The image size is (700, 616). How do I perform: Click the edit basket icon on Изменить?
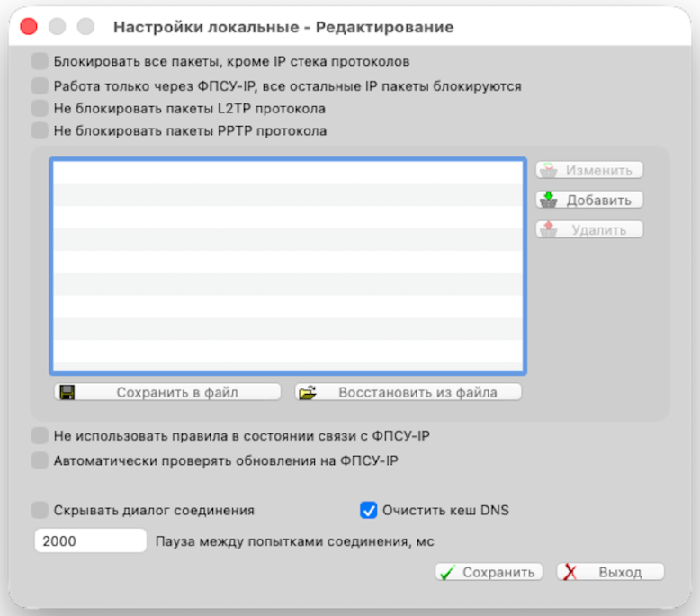tap(549, 170)
